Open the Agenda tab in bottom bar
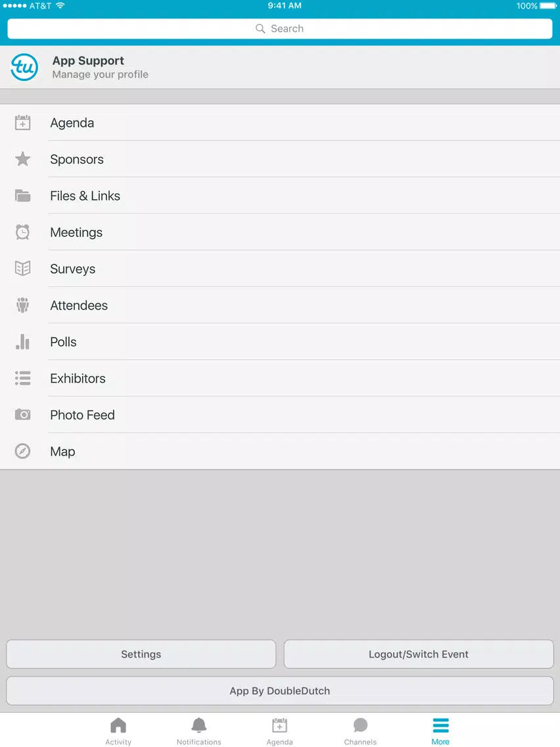The height and width of the screenshot is (747, 560). click(279, 731)
